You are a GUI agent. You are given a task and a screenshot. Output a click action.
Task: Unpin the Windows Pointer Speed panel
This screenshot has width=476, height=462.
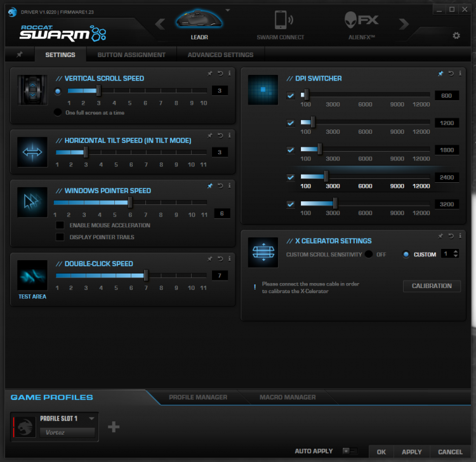tap(210, 185)
